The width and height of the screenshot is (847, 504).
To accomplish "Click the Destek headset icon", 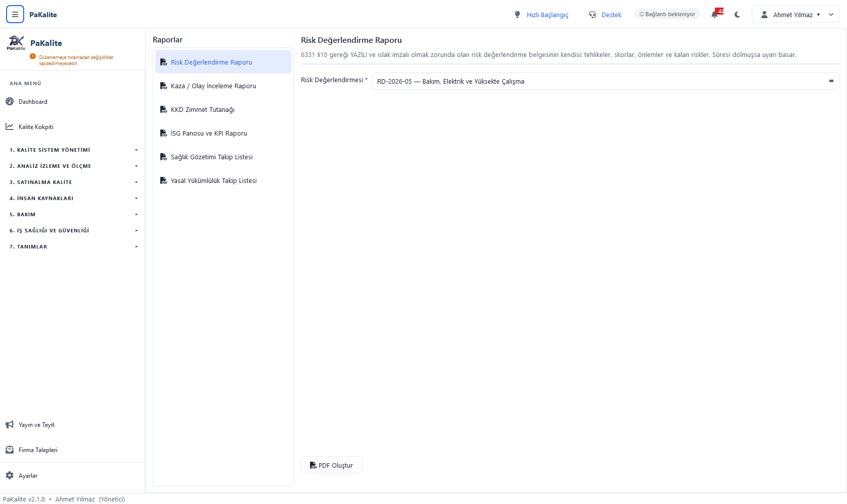I will (x=592, y=15).
